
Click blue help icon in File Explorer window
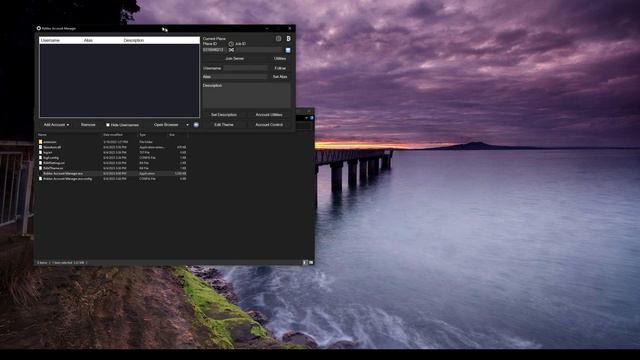click(312, 118)
